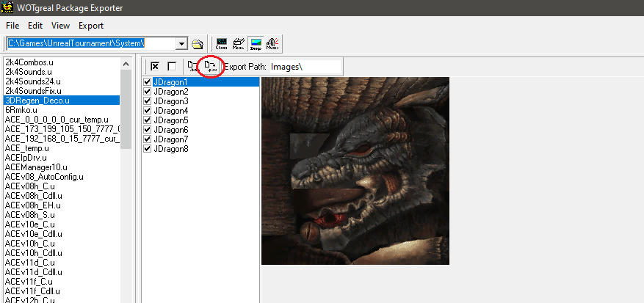Select the JDragon5 texture name
Image resolution: width=644 pixels, height=303 pixels.
tap(171, 120)
